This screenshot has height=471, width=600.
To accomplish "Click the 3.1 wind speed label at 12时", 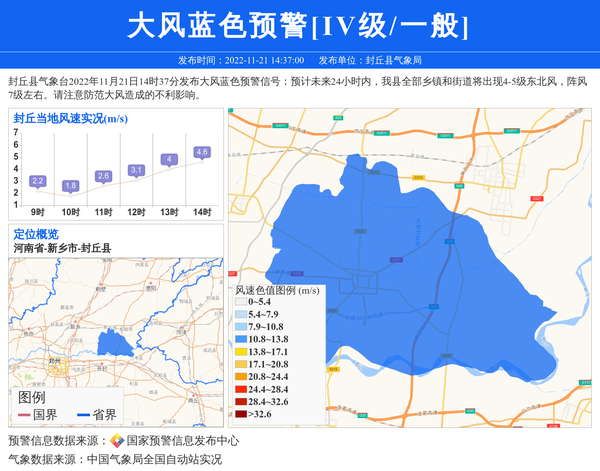I will [137, 170].
